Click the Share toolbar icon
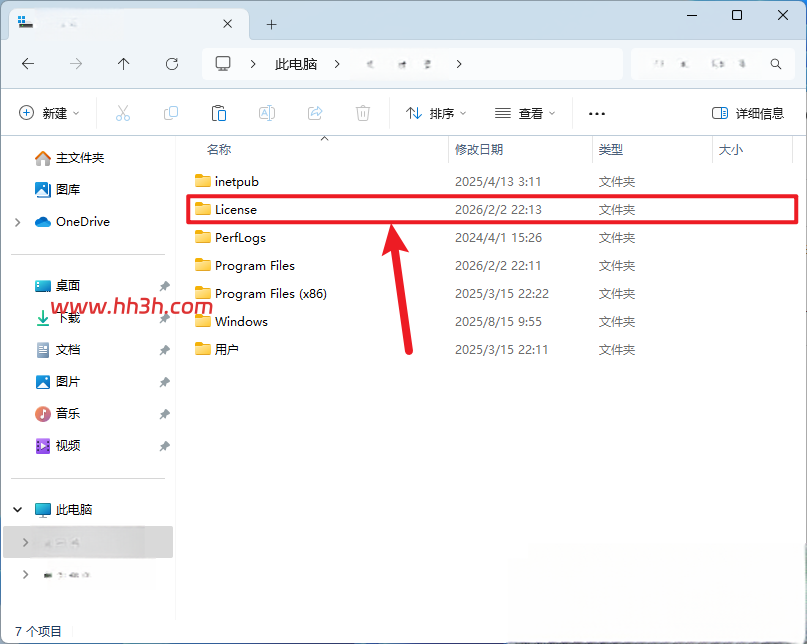807x644 pixels. [315, 113]
